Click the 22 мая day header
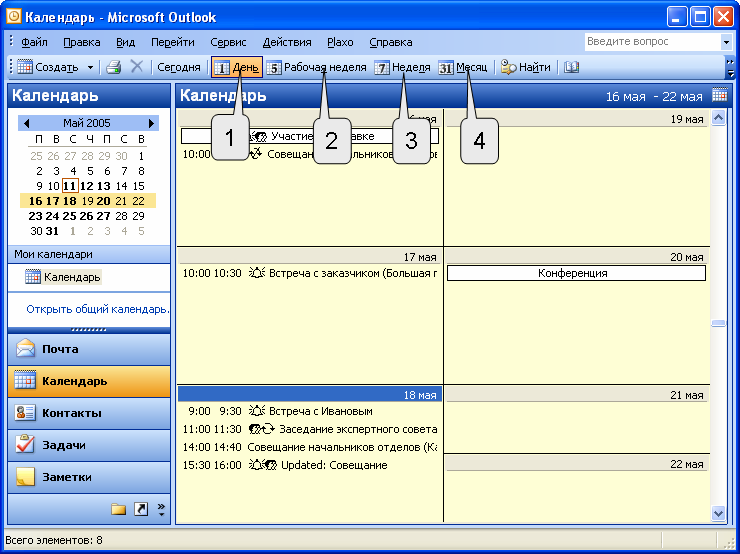740x554 pixels. [577, 464]
